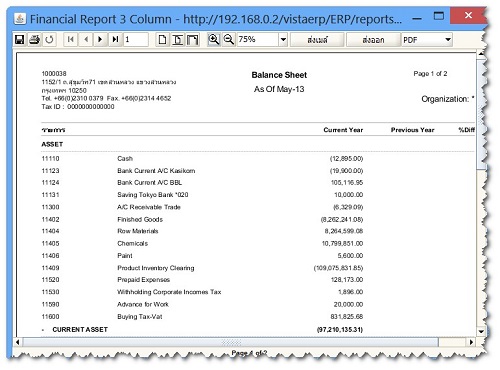Click the Balance Sheet title
The image size is (500, 370).
(279, 75)
